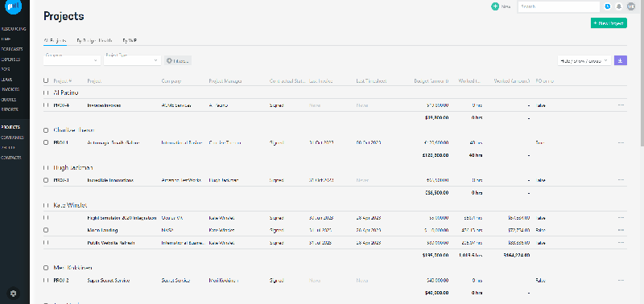This screenshot has width=644, height=304.
Task: Open Reports in the sidebar
Action: pyautogui.click(x=10, y=109)
